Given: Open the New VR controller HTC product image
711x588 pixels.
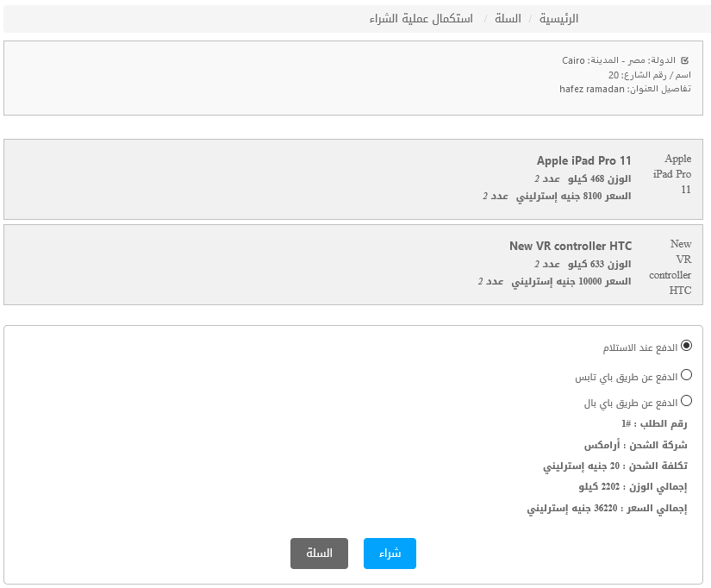Looking at the screenshot, I should tap(670, 266).
